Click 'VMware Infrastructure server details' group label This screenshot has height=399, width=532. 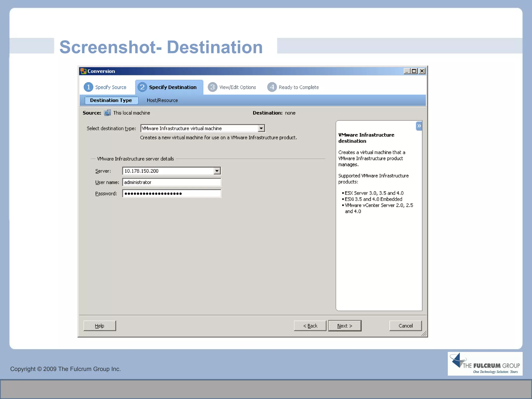[x=135, y=159]
